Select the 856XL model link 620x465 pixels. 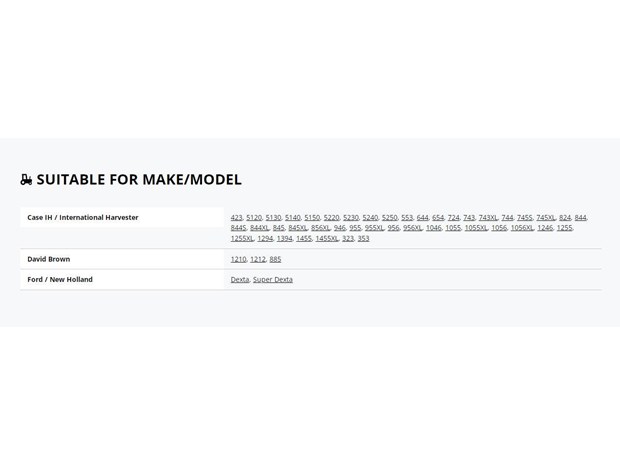tap(320, 228)
